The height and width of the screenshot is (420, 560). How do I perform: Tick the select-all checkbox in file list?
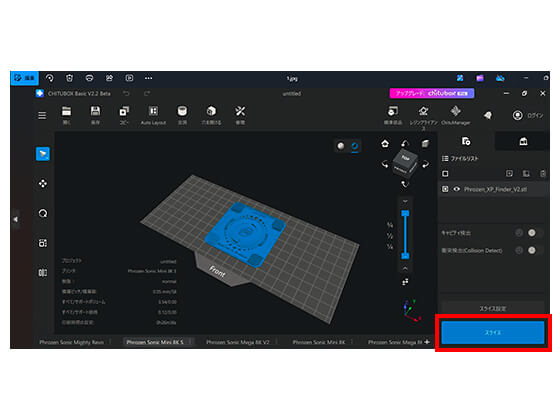tap(445, 174)
